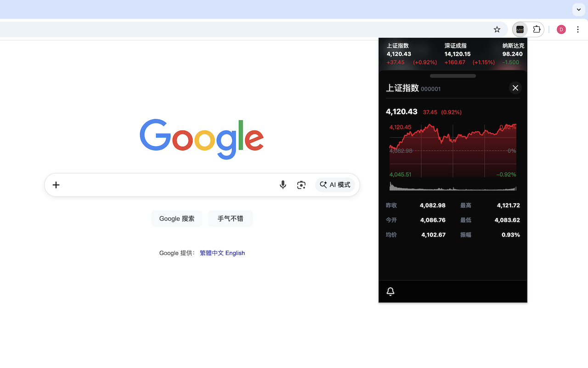Image resolution: width=588 pixels, height=368 pixels.
Task: Click the gray drag handle above the stock panel
Action: pos(452,75)
